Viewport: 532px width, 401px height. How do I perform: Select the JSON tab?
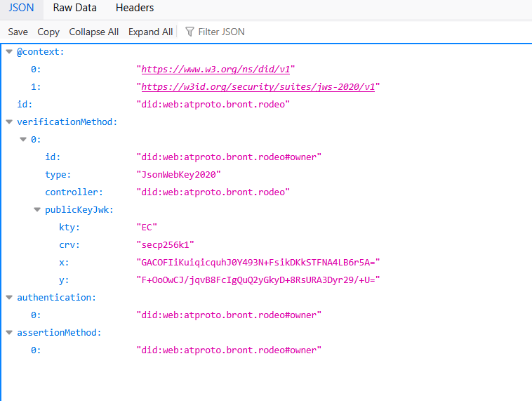coord(21,8)
